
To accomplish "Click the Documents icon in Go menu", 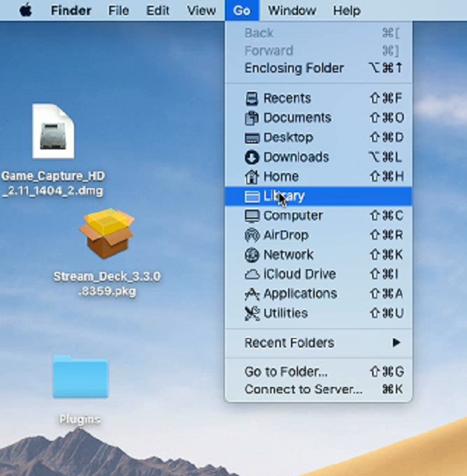I will [251, 118].
